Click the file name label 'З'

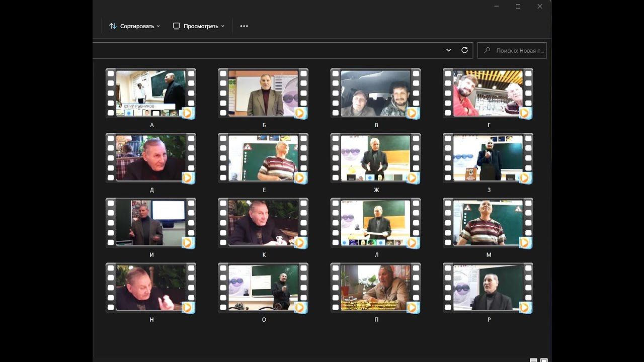[x=489, y=190]
